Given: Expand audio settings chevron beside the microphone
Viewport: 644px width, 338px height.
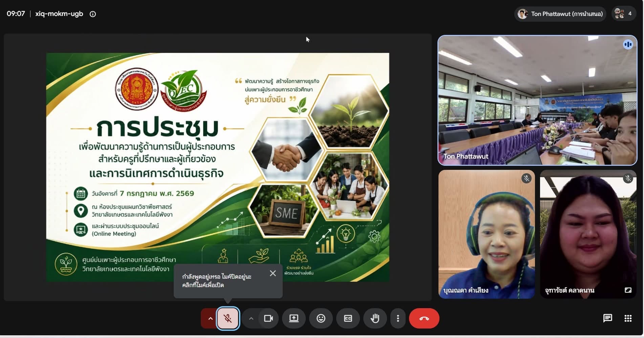Looking at the screenshot, I should coord(210,318).
